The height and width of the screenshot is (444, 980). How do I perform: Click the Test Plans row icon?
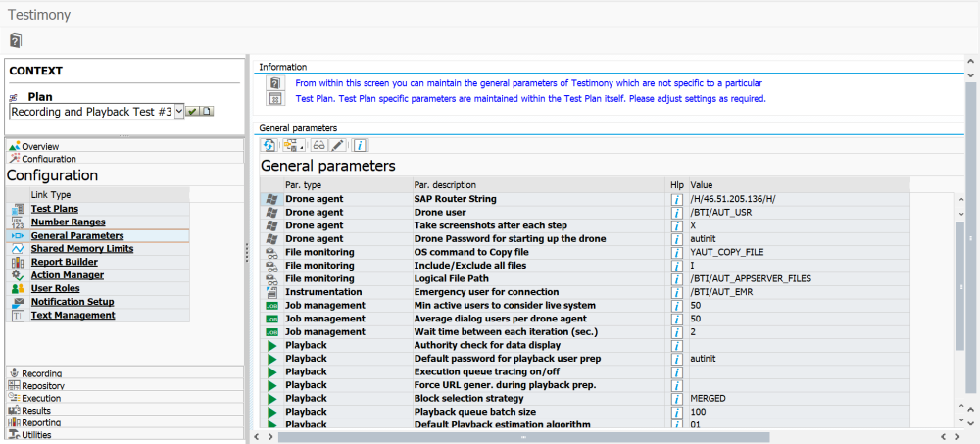(18, 209)
